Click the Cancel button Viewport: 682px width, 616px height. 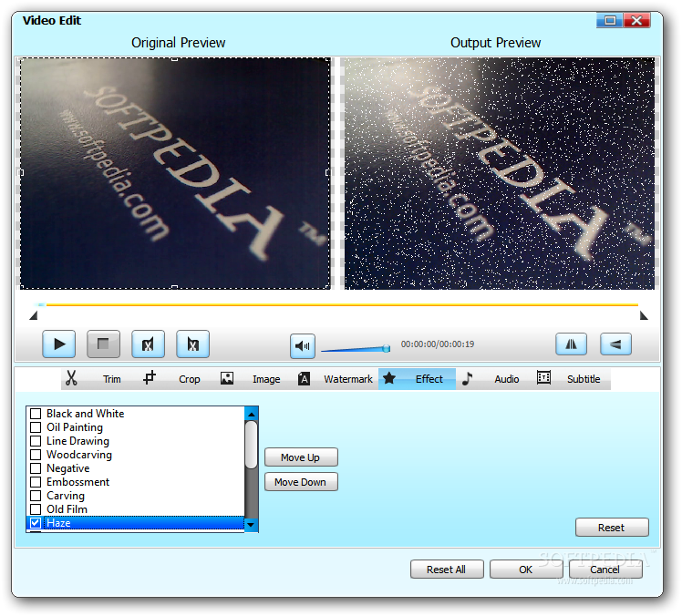(605, 569)
